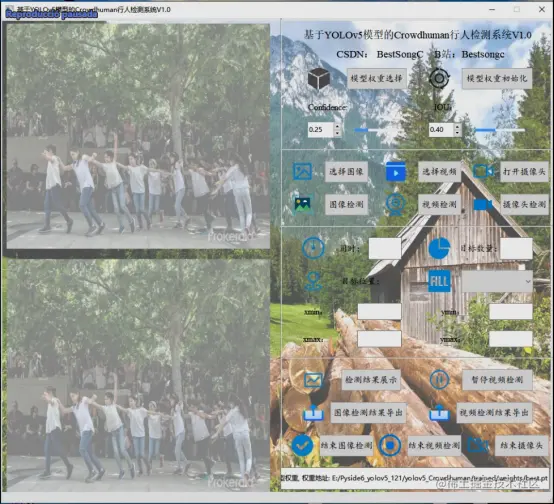This screenshot has height=504, width=554.
Task: Click the lower detection result preview
Action: [138, 375]
